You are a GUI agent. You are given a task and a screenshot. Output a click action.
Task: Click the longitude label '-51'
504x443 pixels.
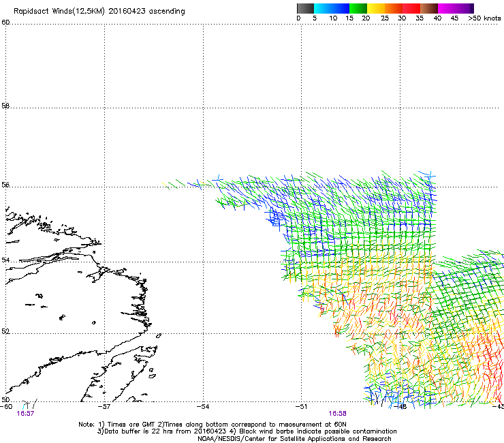coord(301,406)
